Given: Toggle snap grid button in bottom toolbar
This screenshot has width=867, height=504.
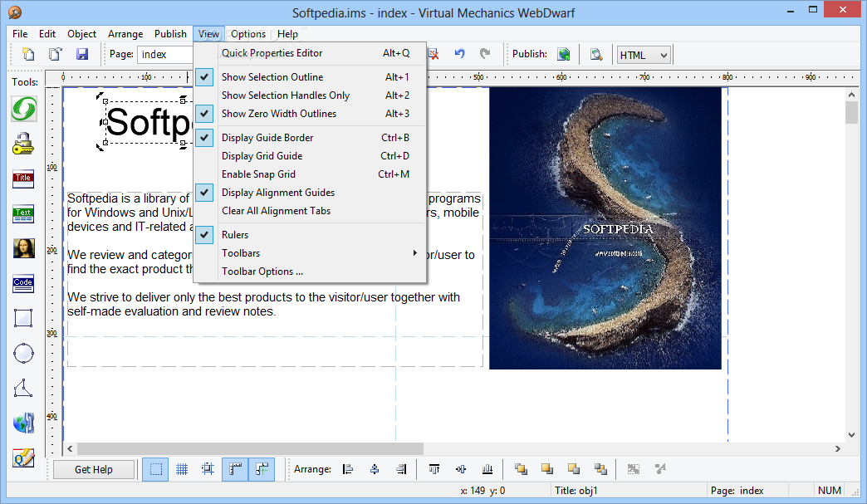Looking at the screenshot, I should click(208, 470).
